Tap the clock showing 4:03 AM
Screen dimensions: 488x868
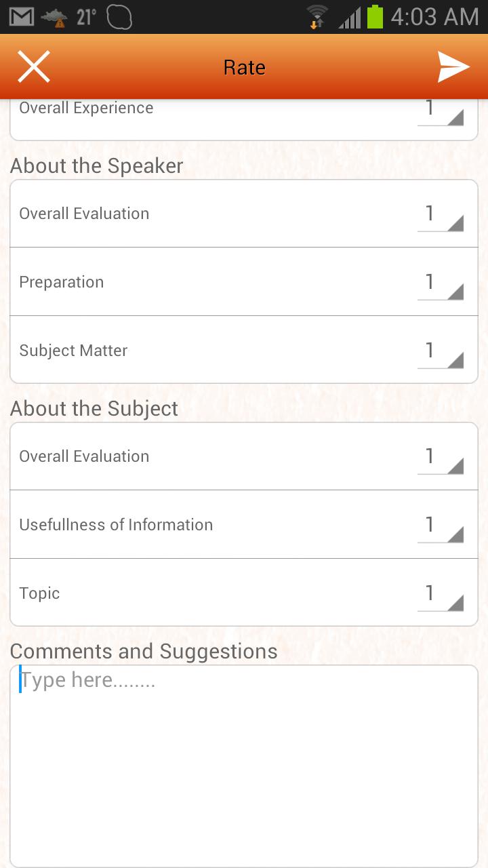point(434,17)
